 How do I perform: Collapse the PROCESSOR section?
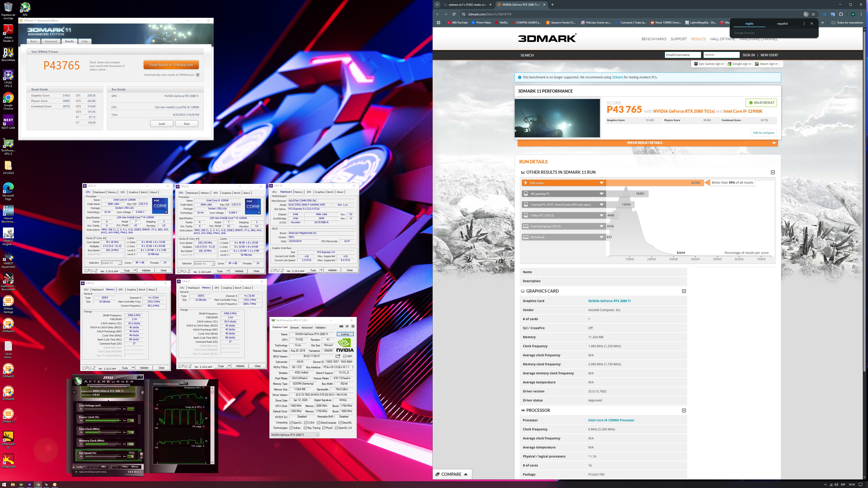click(x=684, y=410)
